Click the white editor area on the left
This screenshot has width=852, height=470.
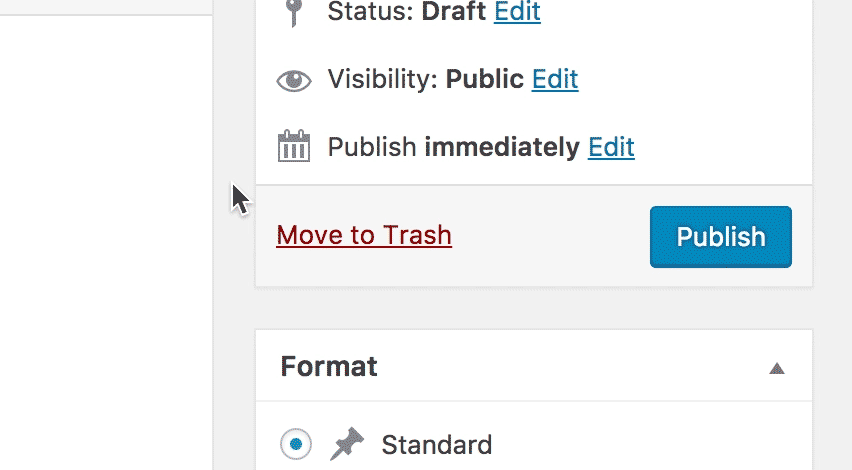point(106,242)
